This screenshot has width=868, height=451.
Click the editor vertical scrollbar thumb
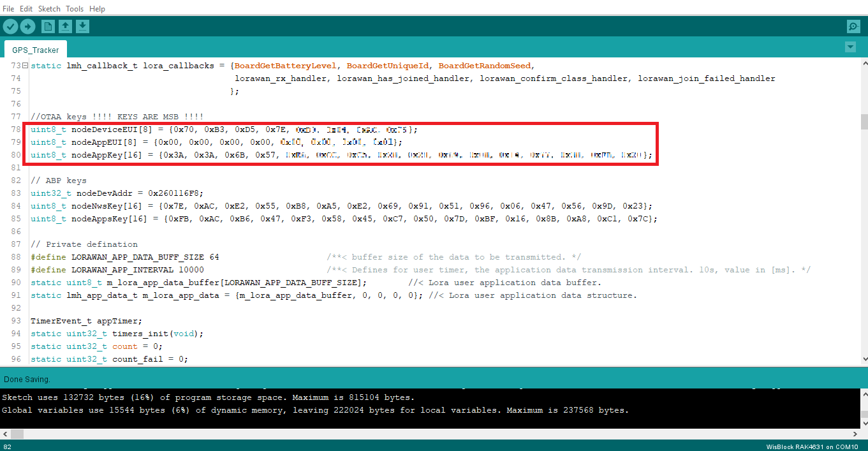pos(864,121)
